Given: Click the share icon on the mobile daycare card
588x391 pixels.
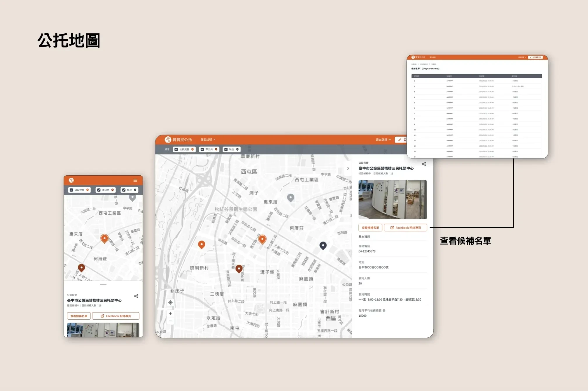Looking at the screenshot, I should point(136,296).
